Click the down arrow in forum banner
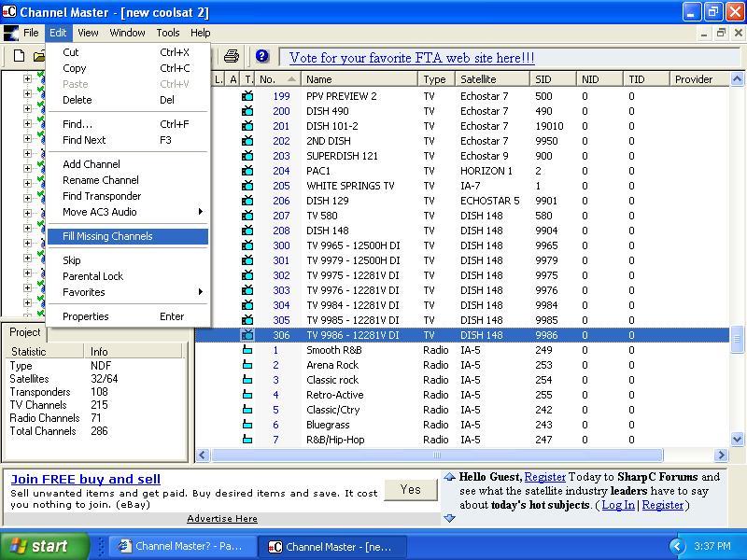 pyautogui.click(x=449, y=518)
